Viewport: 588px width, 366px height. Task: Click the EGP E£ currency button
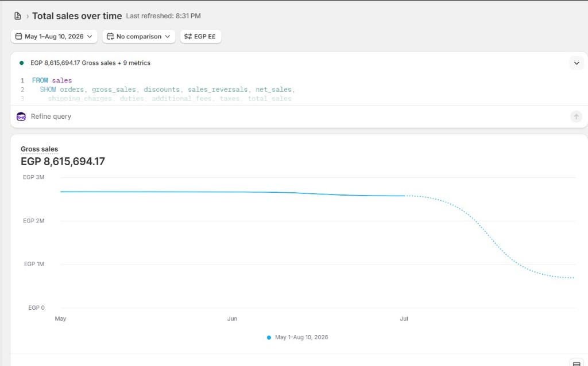click(x=200, y=36)
